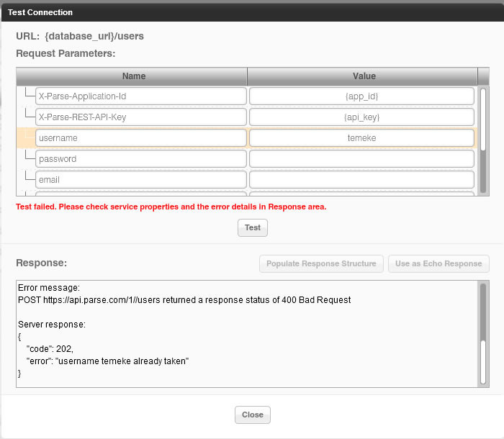Select the X-Parse-REST-API-Key name field
Image resolution: width=504 pixels, height=439 pixels.
point(140,117)
